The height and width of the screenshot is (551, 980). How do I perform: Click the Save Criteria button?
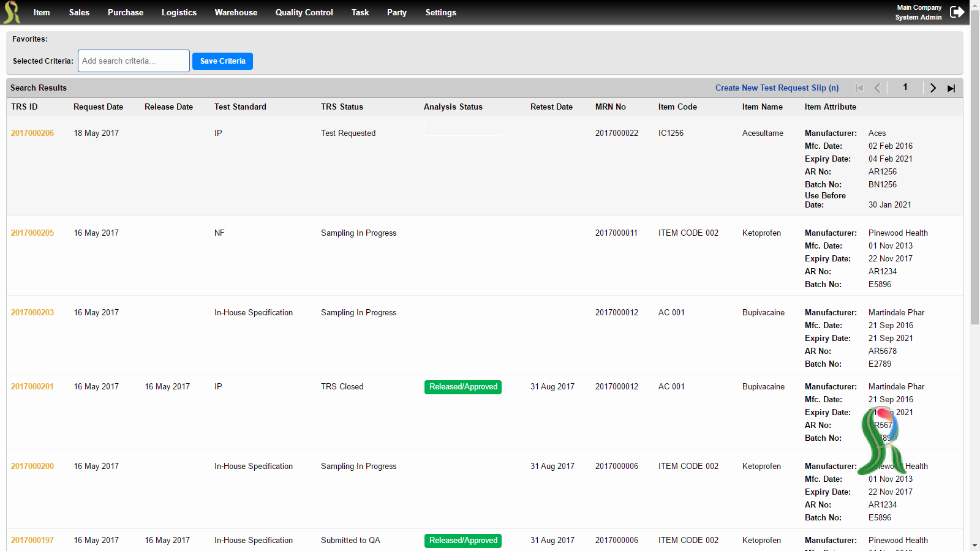click(x=222, y=61)
